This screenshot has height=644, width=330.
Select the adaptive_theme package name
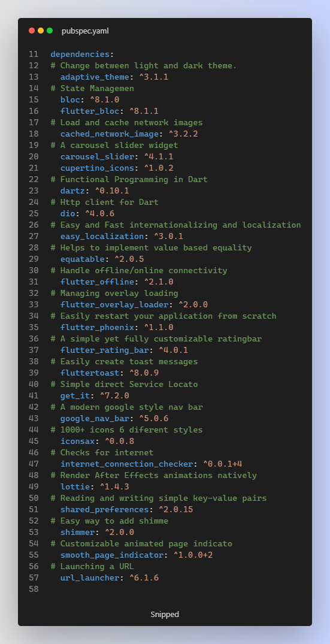click(95, 77)
